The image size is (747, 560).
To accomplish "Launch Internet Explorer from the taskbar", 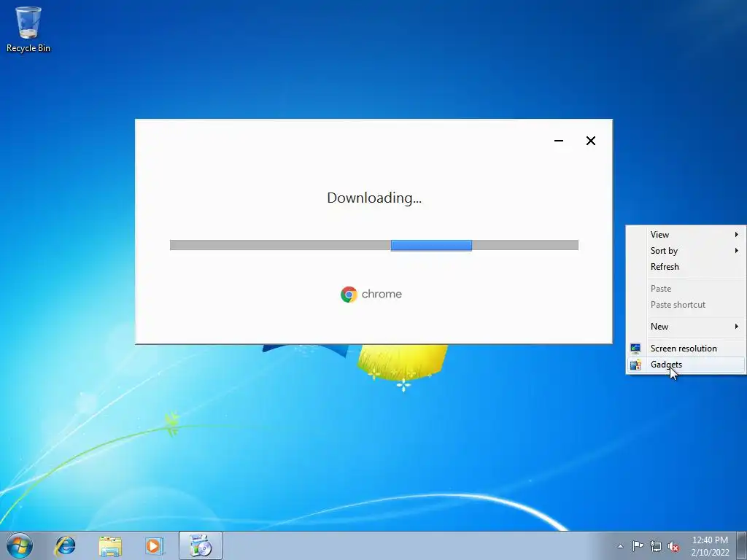I will click(65, 545).
